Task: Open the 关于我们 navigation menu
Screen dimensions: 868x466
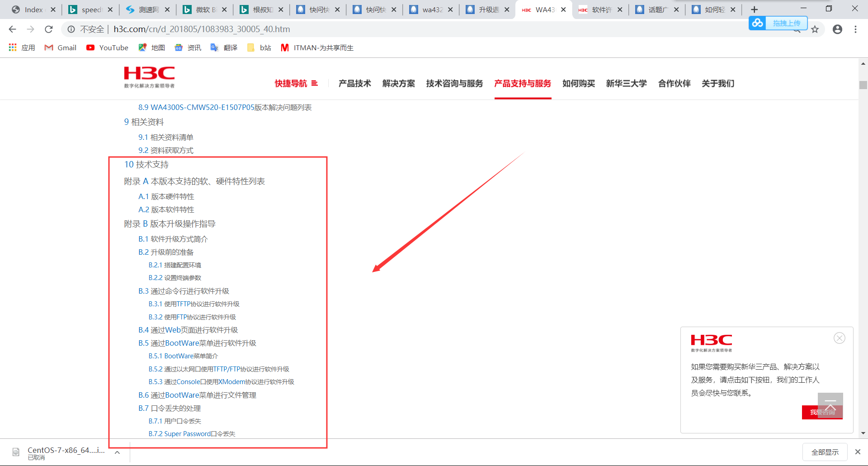Action: tap(718, 83)
